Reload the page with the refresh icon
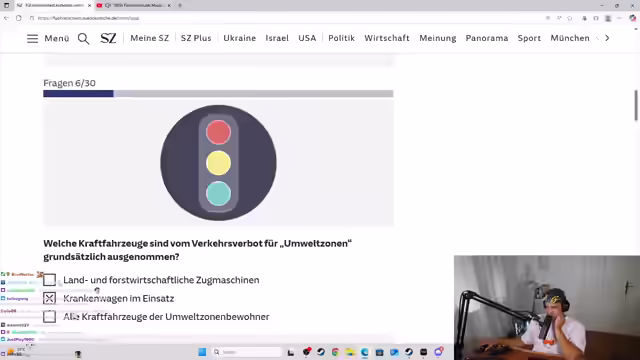The width and height of the screenshot is (640, 360). click(x=19, y=18)
